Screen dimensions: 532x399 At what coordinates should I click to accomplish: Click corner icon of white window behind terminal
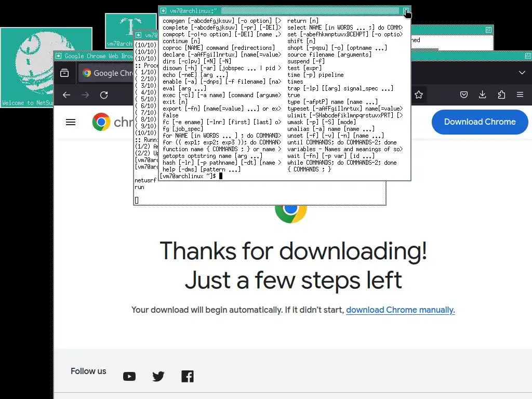[488, 30]
